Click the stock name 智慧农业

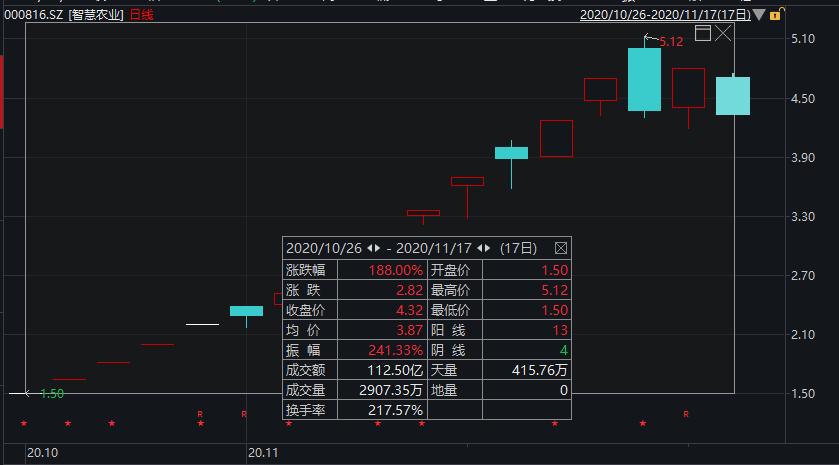point(97,15)
